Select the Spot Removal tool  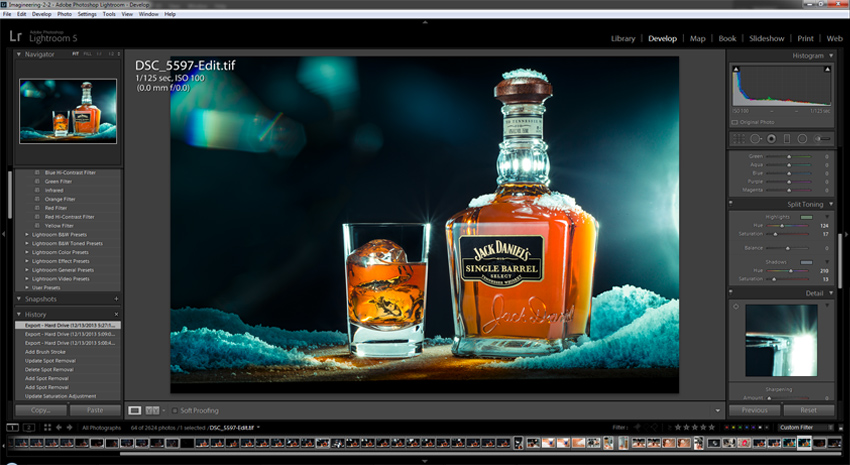[x=755, y=139]
